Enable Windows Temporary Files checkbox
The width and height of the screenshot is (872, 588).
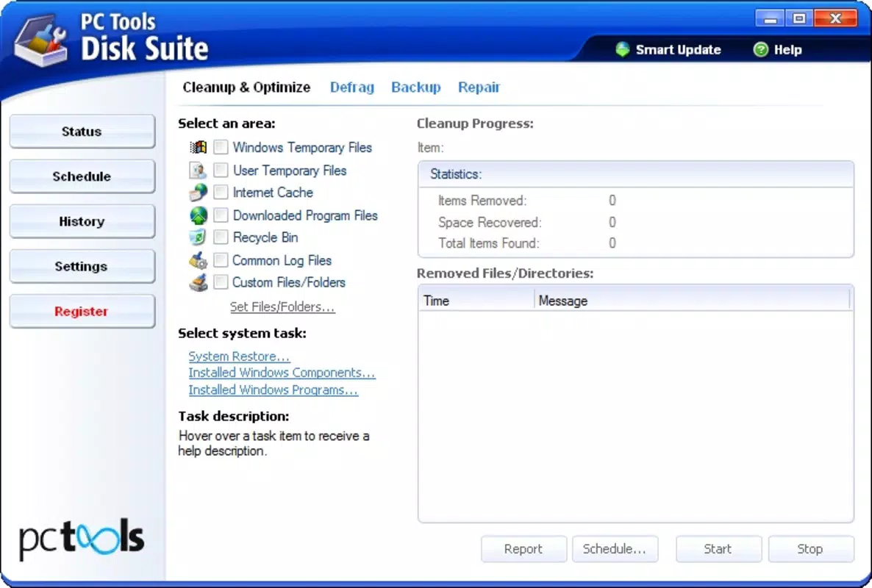pos(221,147)
